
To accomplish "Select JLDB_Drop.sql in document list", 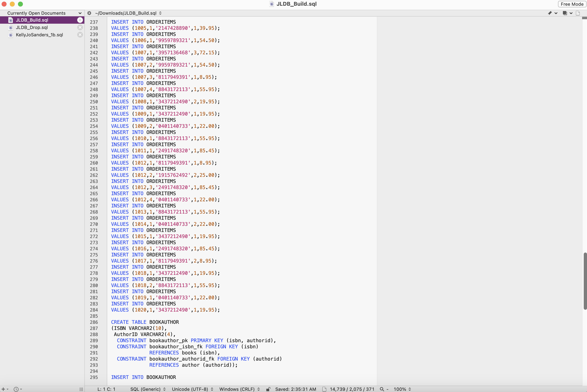I will click(x=32, y=28).
